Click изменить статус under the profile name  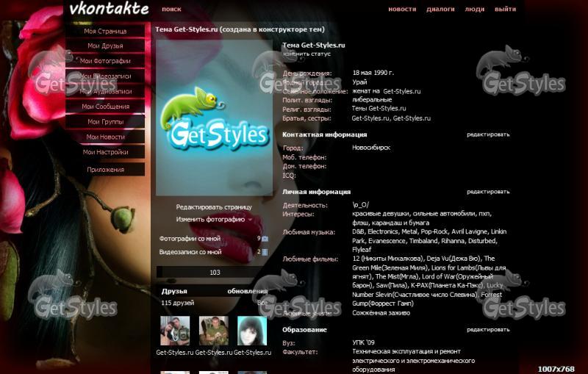[x=306, y=54]
